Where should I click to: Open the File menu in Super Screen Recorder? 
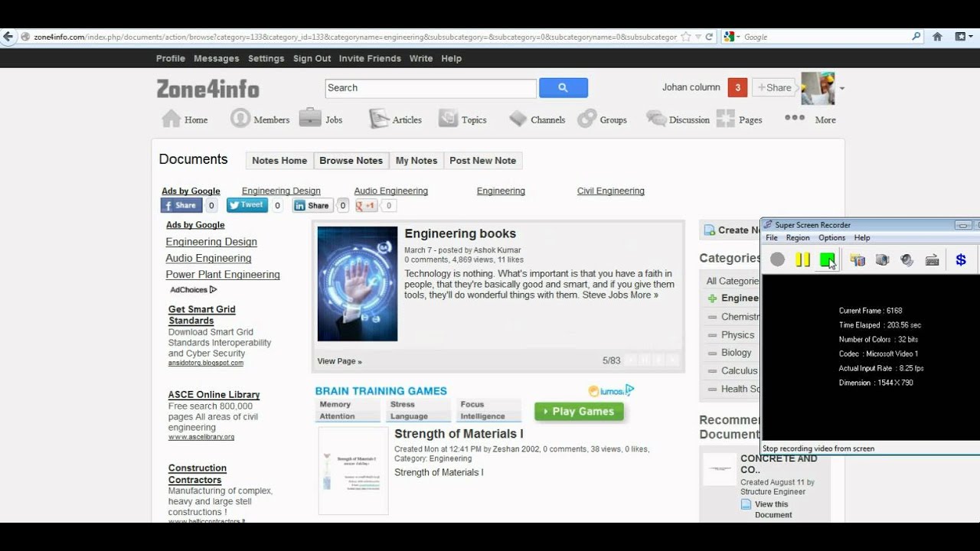click(x=772, y=238)
